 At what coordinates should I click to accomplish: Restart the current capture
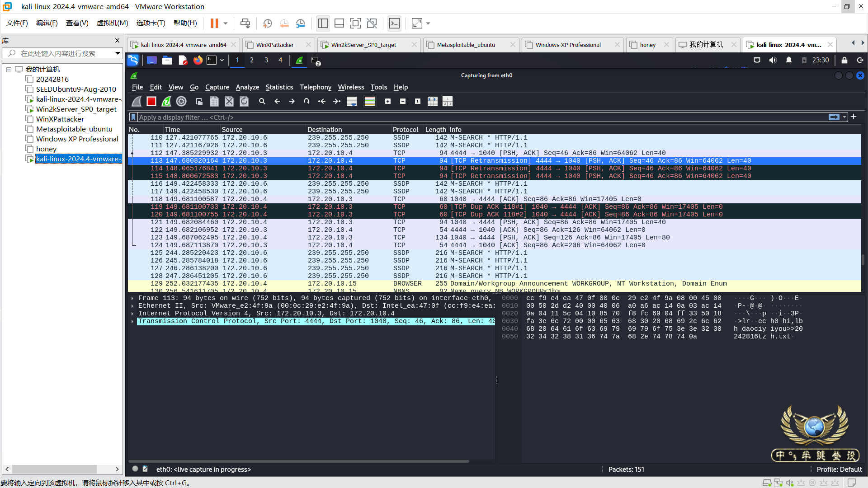166,101
